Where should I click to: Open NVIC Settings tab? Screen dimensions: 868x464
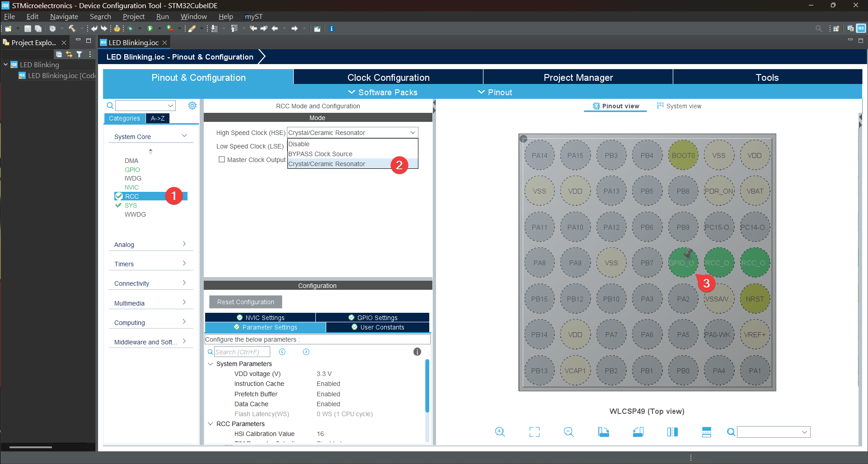pyautogui.click(x=260, y=317)
